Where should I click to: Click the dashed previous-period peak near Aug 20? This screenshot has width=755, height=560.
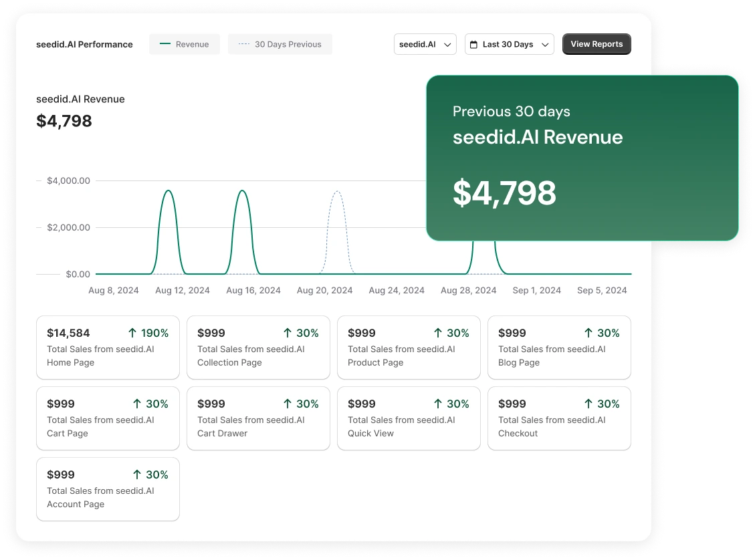tap(338, 192)
